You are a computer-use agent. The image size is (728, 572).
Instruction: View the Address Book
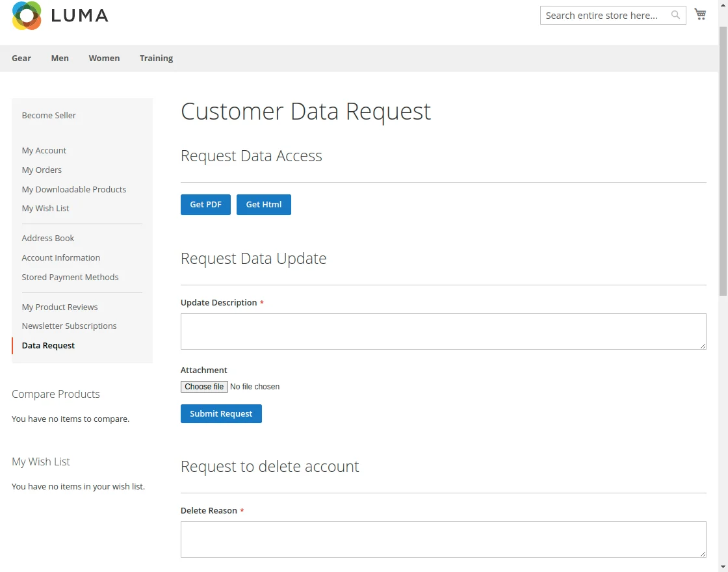[x=47, y=238]
